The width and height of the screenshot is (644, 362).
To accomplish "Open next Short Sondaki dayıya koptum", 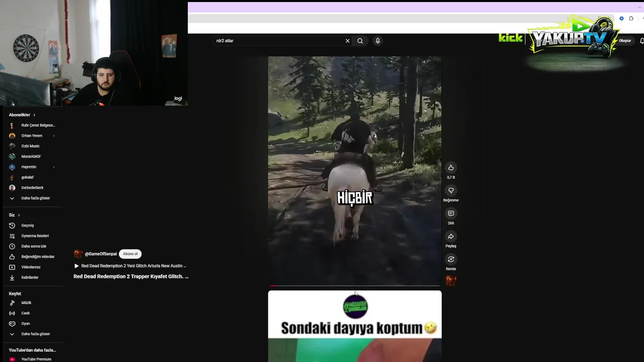I will coord(355,326).
